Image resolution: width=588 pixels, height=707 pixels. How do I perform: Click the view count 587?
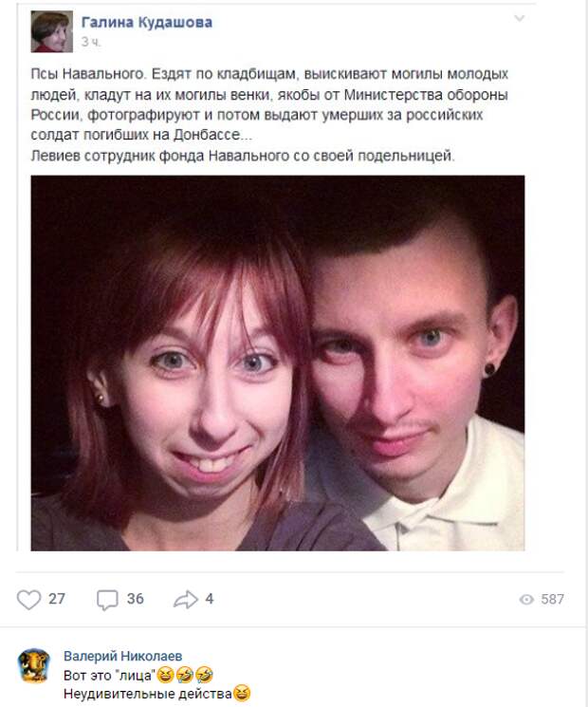click(552, 599)
